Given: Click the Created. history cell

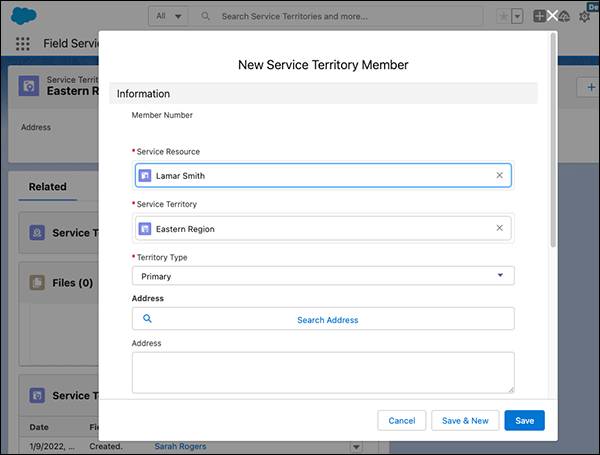Looking at the screenshot, I should click(106, 446).
